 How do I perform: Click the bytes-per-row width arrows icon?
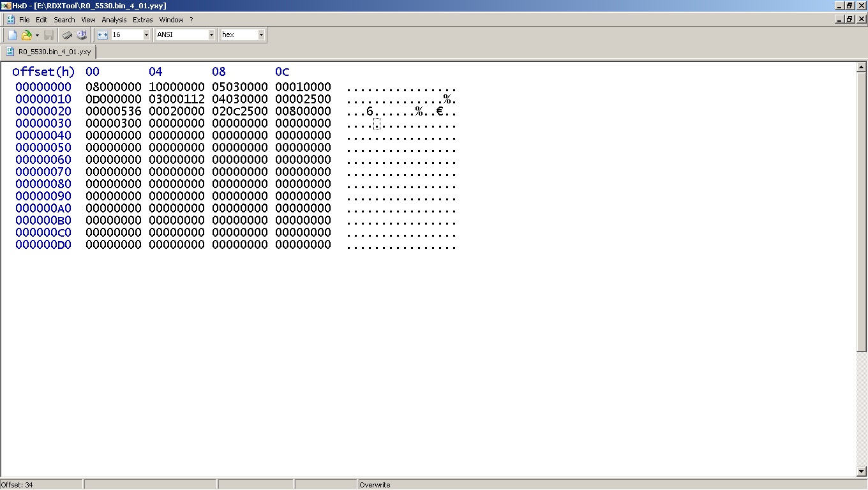pyautogui.click(x=103, y=35)
